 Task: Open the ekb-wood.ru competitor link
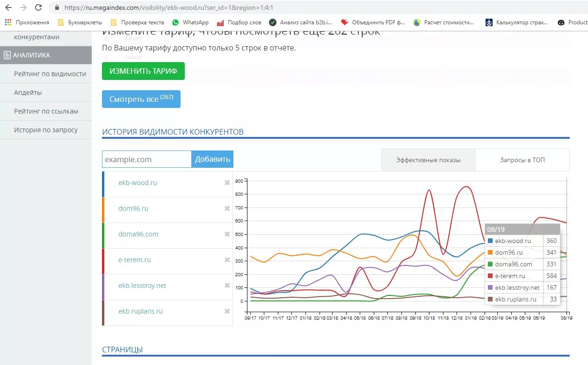pos(138,183)
